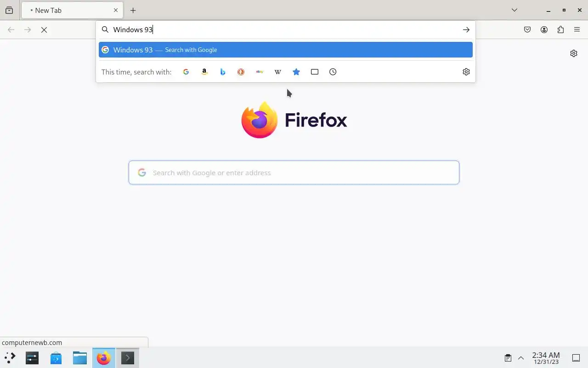Personalize new tab with the gear icon
The width and height of the screenshot is (588, 368).
[x=574, y=53]
